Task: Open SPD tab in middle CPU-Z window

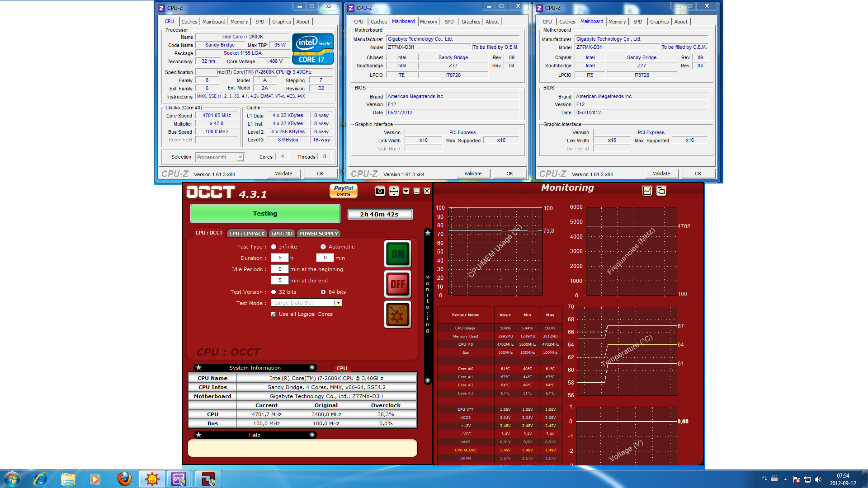Action: click(449, 22)
